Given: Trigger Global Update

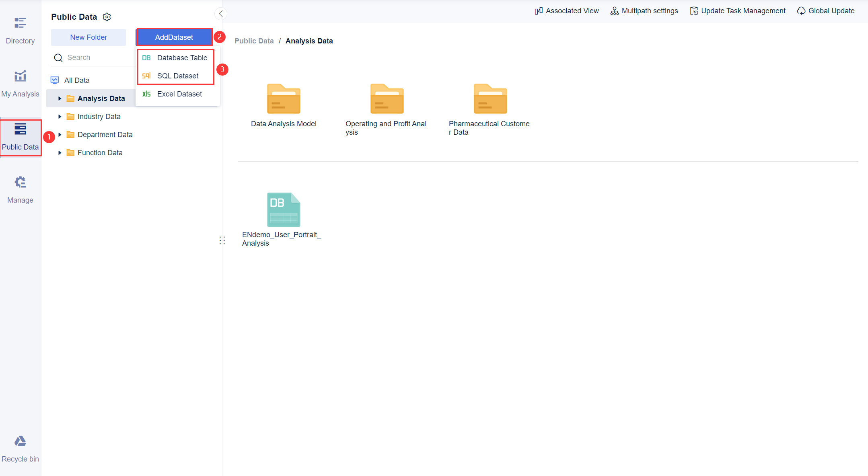Looking at the screenshot, I should [826, 11].
